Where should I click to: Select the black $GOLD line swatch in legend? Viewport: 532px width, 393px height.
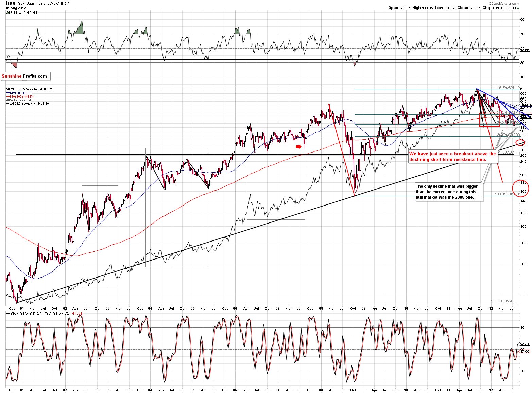8,104
